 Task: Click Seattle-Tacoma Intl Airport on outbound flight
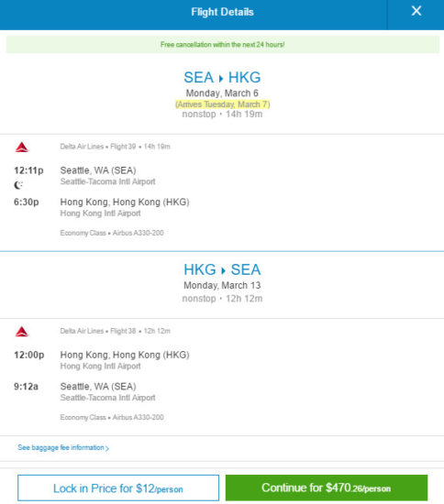pos(107,181)
